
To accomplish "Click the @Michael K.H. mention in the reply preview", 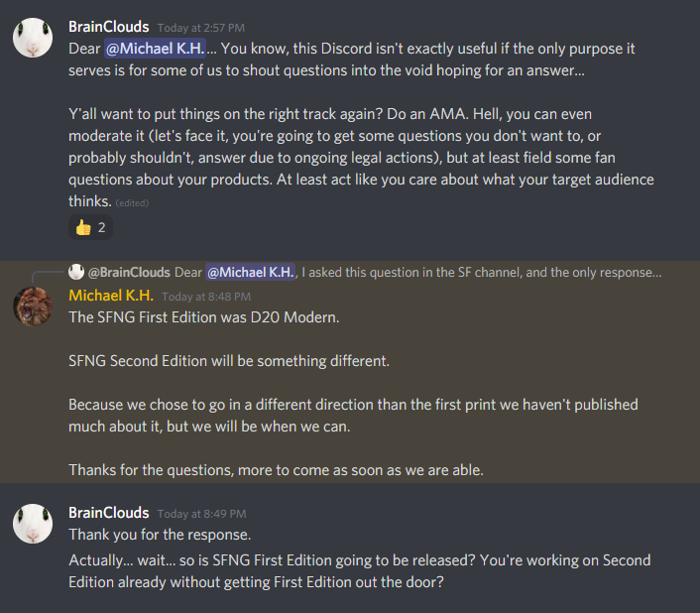I will [x=250, y=272].
